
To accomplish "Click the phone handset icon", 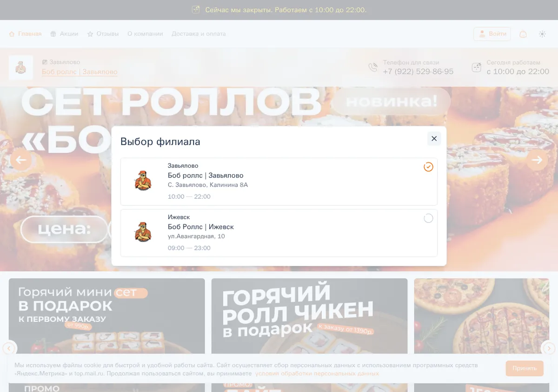I will coord(373,67).
